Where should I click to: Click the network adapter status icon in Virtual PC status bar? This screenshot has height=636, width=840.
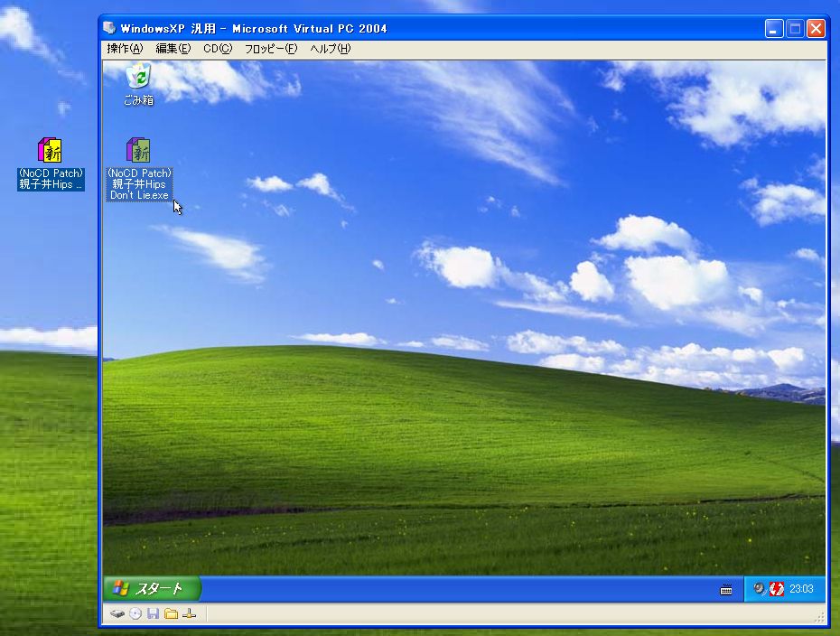coord(189,614)
